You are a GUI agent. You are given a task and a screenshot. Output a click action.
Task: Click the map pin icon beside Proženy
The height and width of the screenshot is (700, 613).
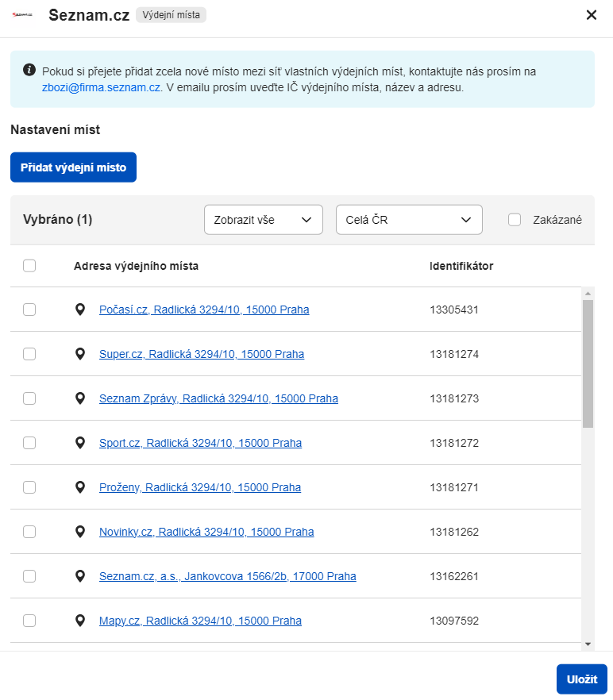tap(80, 487)
